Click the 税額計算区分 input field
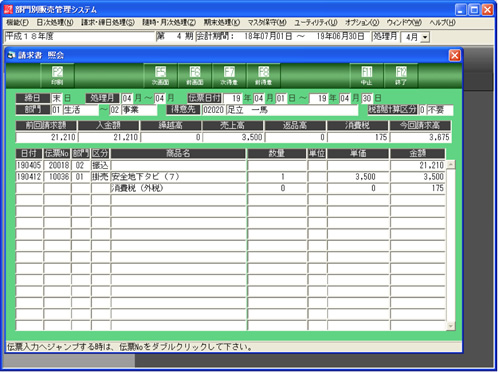 pyautogui.click(x=422, y=110)
